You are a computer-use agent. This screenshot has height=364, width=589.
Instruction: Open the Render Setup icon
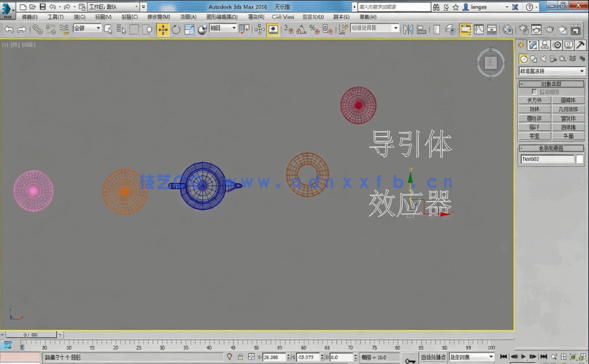pos(523,30)
